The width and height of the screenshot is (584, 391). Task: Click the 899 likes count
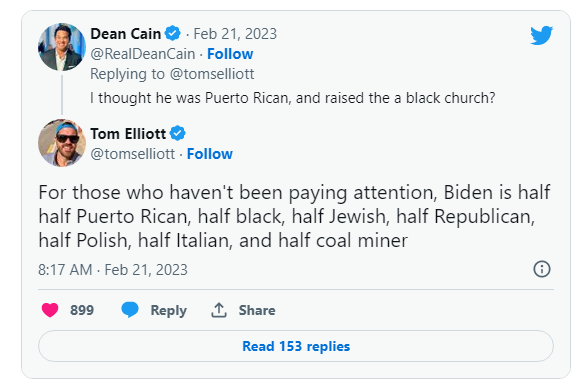[x=82, y=310]
